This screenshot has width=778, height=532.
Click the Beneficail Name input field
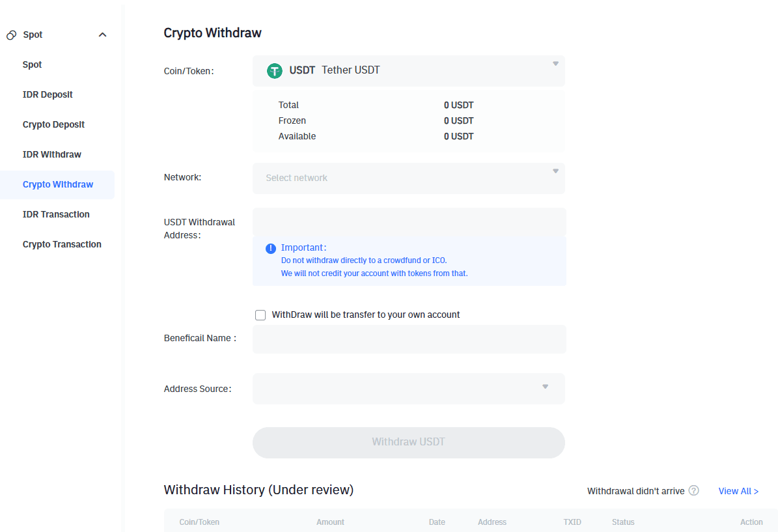408,339
